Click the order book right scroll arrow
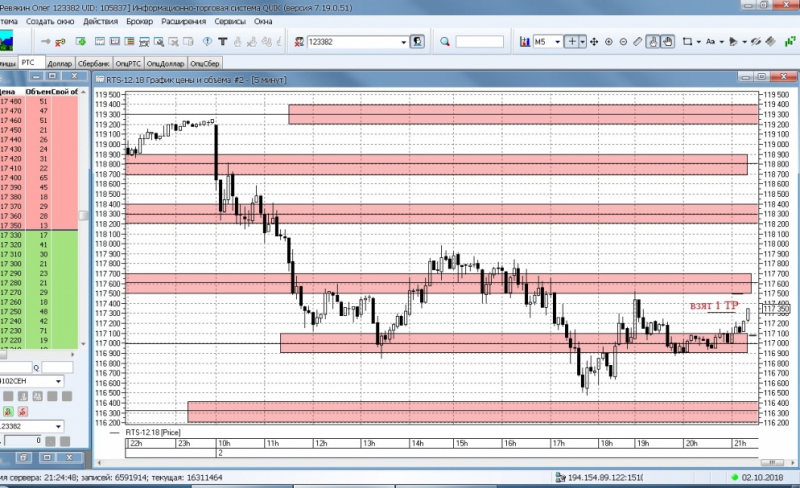This screenshot has width=800, height=488. pyautogui.click(x=73, y=354)
